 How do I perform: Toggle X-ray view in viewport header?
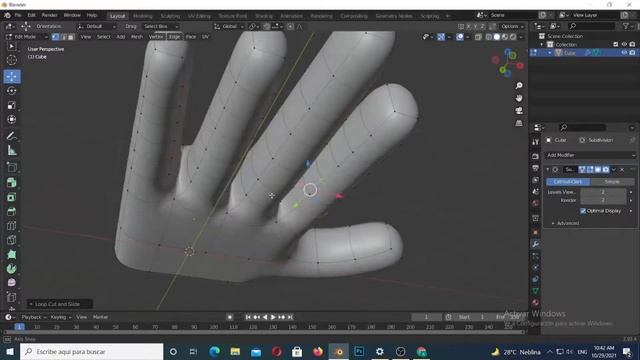pos(478,37)
